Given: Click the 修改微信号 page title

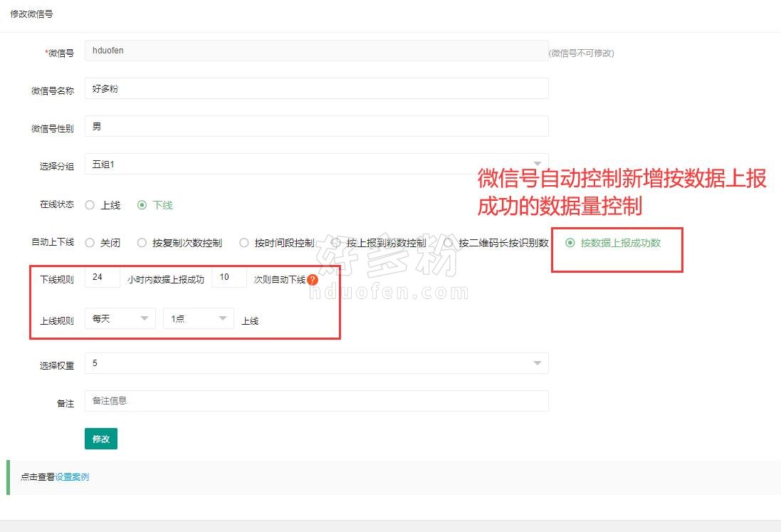Looking at the screenshot, I should click(31, 14).
